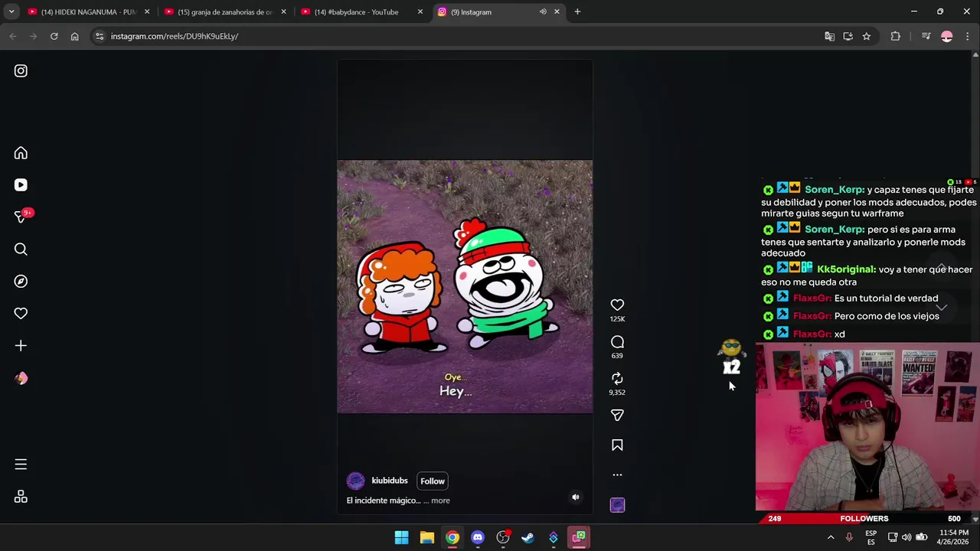
Task: View site information icon in address bar
Action: (x=99, y=36)
